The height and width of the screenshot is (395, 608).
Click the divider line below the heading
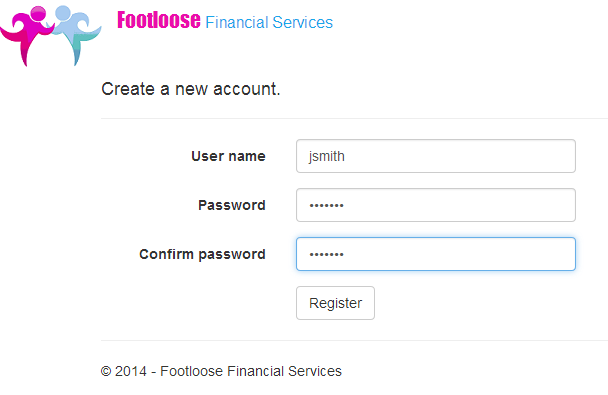pos(354,118)
